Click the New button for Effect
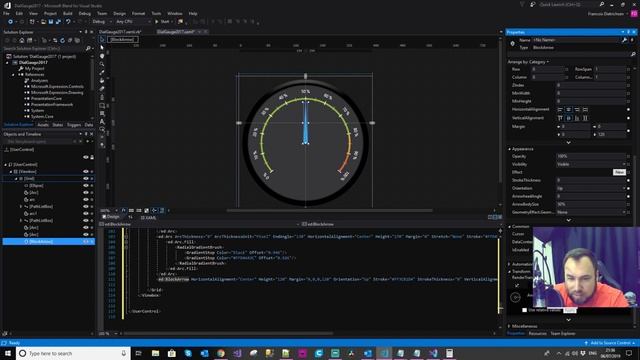The height and width of the screenshot is (360, 640). click(619, 172)
